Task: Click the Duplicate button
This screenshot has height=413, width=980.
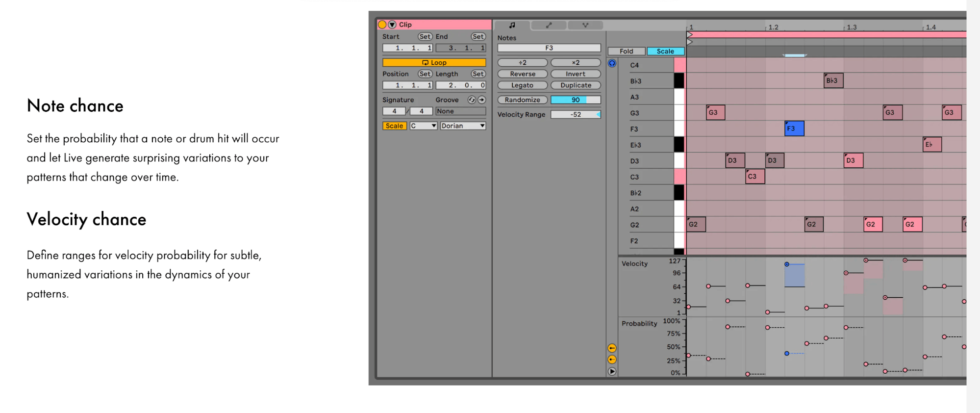Action: tap(576, 85)
